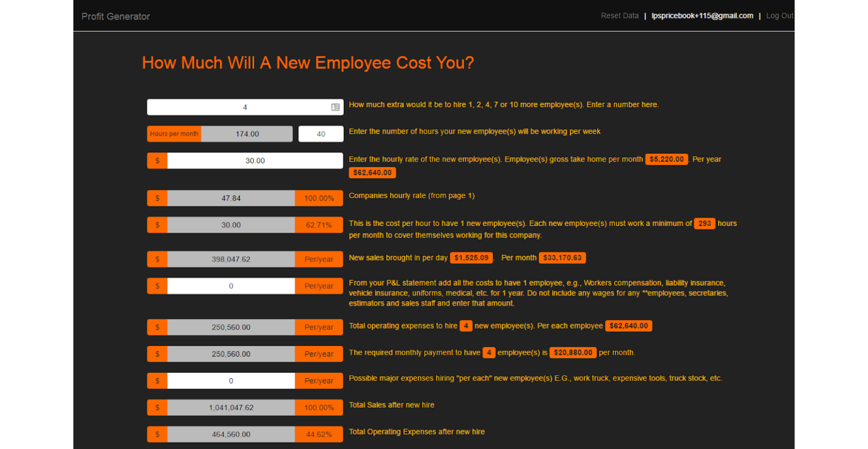The height and width of the screenshot is (449, 868).
Task: Click the hours per week field showing 40
Action: (x=321, y=134)
